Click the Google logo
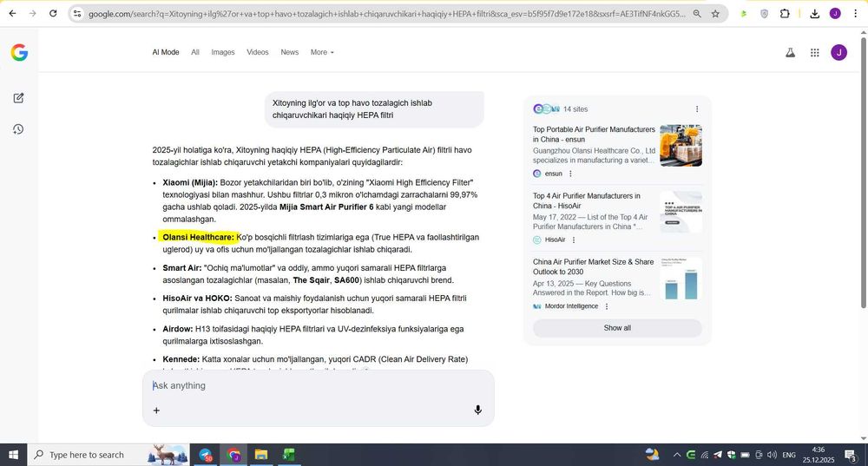This screenshot has width=868, height=466. coord(19,53)
